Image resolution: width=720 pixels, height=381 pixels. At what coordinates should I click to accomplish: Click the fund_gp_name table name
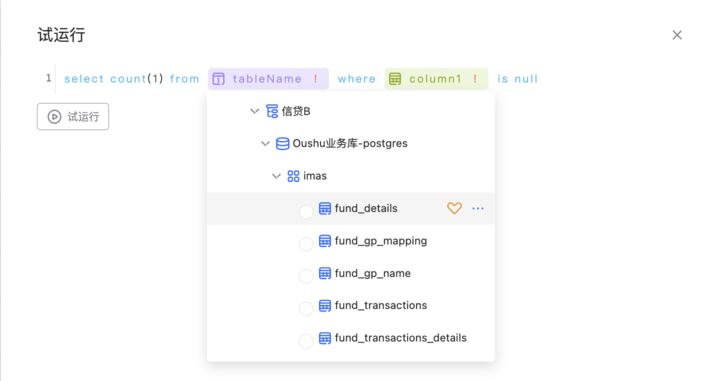click(372, 274)
